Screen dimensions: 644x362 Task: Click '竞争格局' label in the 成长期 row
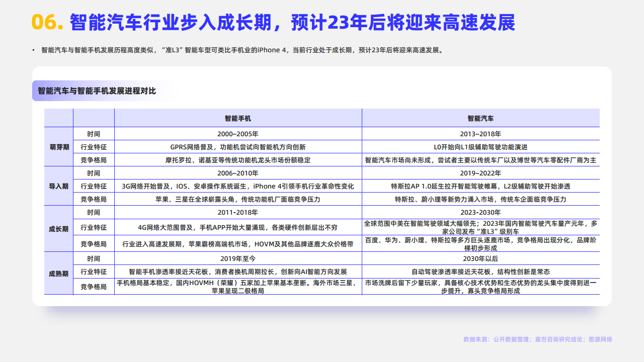pyautogui.click(x=94, y=244)
